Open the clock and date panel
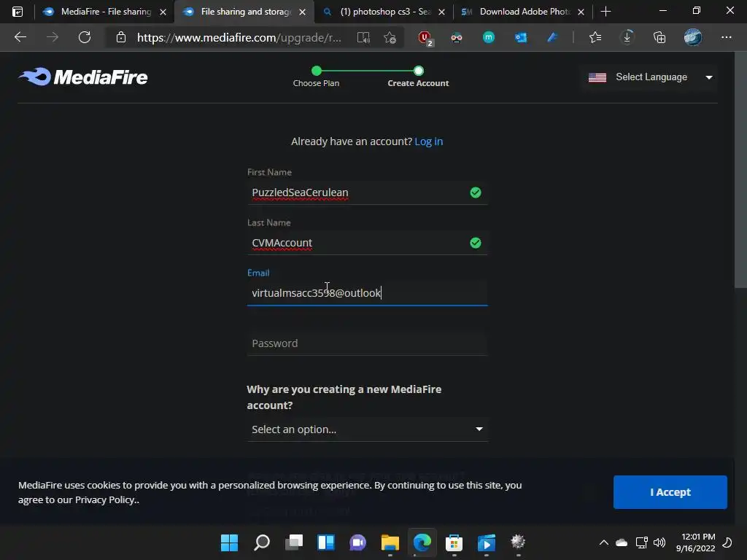747x560 pixels. pyautogui.click(x=695, y=542)
